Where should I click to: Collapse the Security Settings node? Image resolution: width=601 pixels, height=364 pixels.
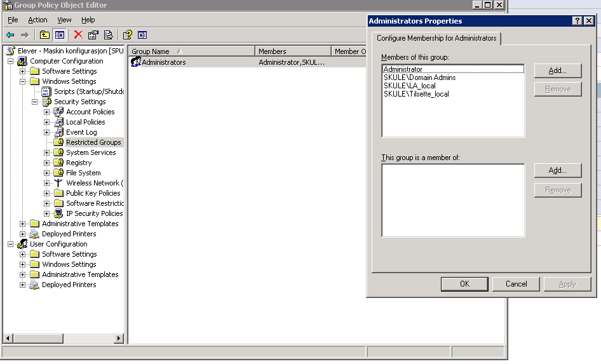click(x=34, y=102)
